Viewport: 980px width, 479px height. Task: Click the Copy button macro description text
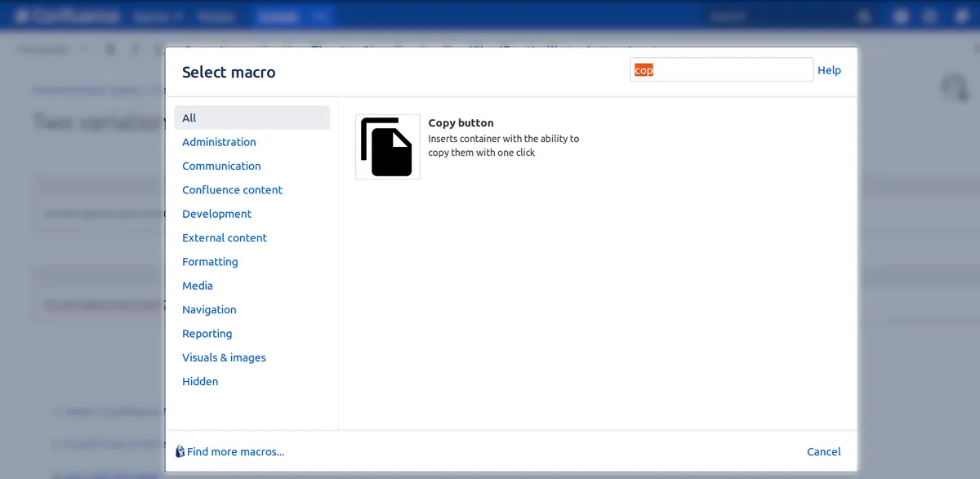pos(504,145)
